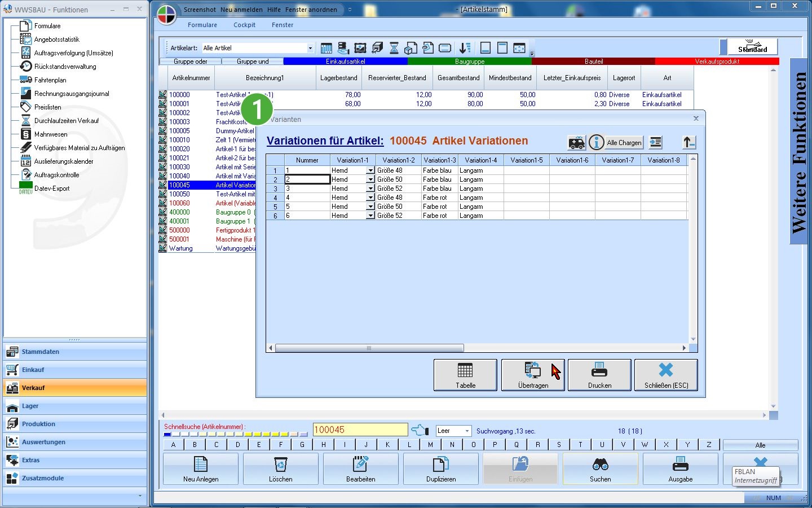Click the bottom panel layout toolbar icon
Image resolution: width=812 pixels, height=508 pixels.
pos(486,48)
